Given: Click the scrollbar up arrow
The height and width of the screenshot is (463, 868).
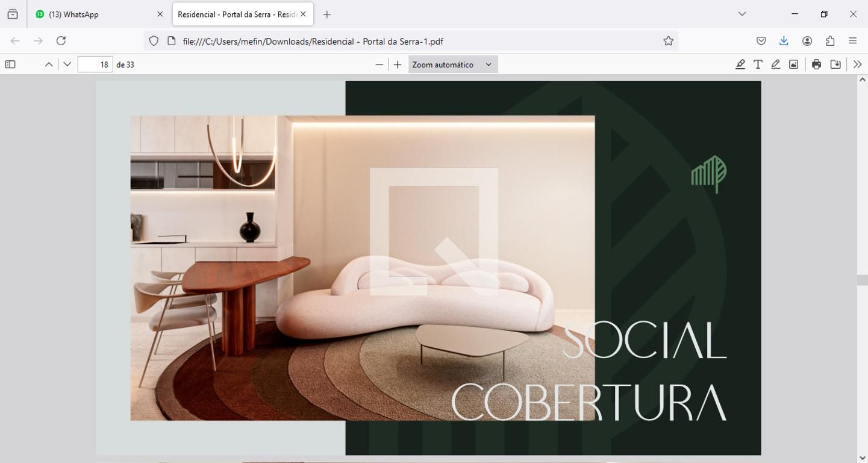Looking at the screenshot, I should (x=862, y=80).
